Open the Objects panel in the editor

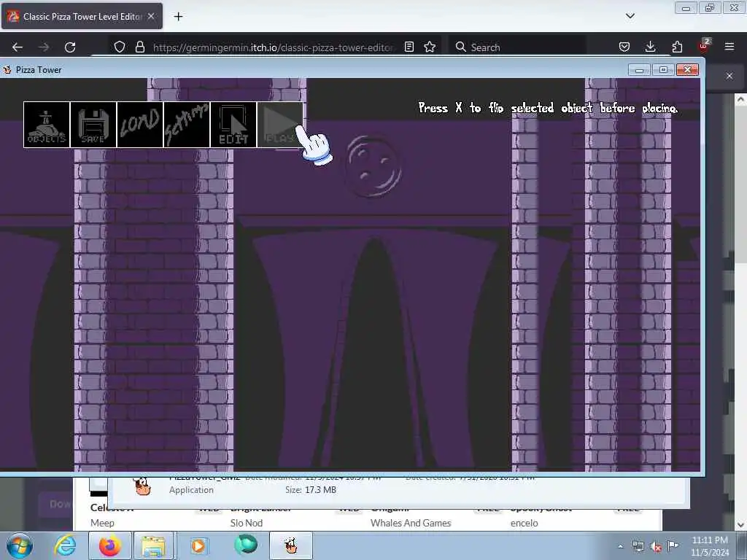coord(47,125)
